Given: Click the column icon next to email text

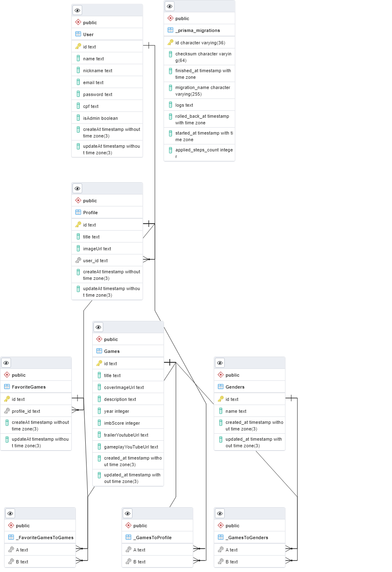Looking at the screenshot, I should 78,82.
